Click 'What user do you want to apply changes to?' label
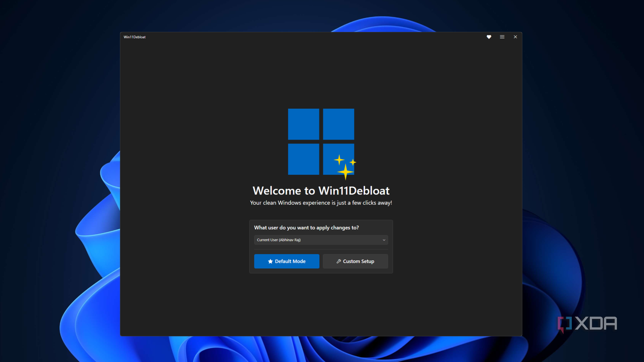 307,228
